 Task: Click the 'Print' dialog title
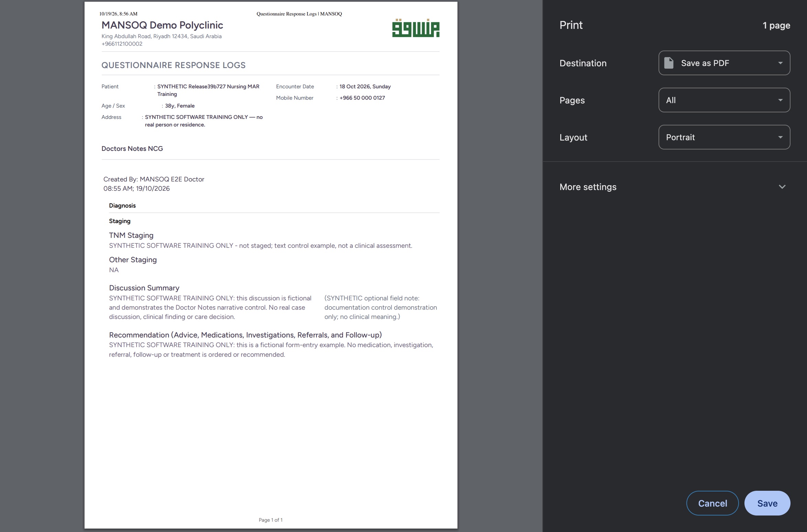tap(571, 25)
